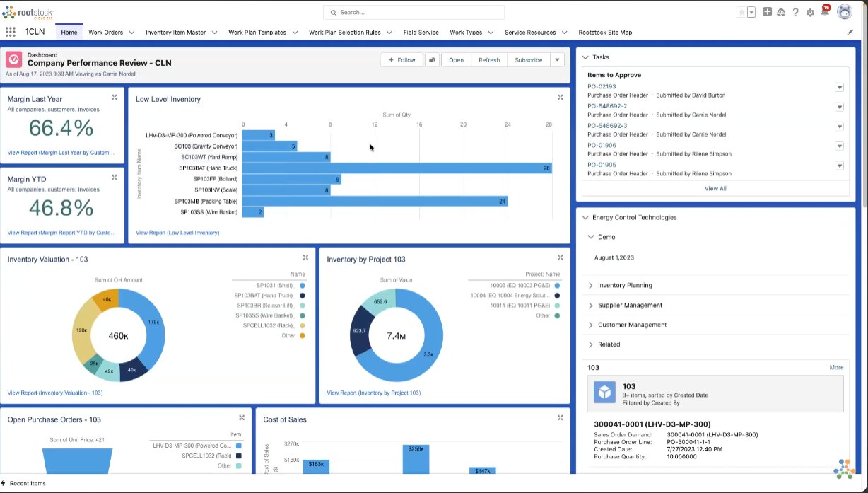This screenshot has height=493, width=868.
Task: Expand the Inventory Valuation - 103 widget
Action: (305, 258)
